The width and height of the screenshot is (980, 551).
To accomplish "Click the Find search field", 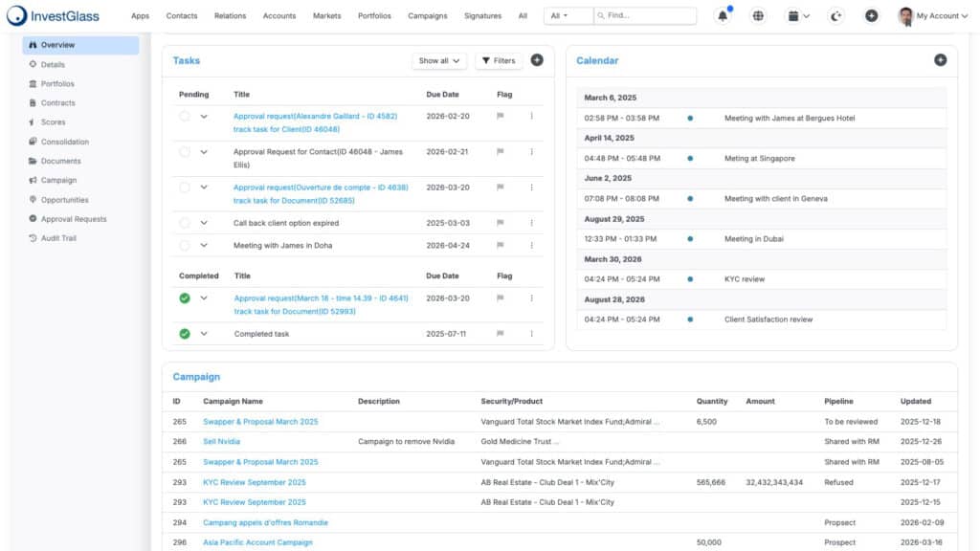I will click(645, 15).
